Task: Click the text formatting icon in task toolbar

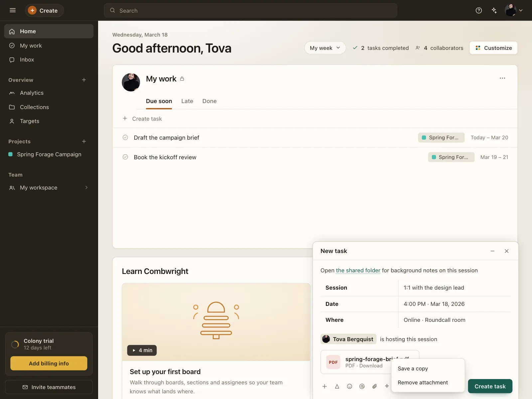Action: (337, 386)
